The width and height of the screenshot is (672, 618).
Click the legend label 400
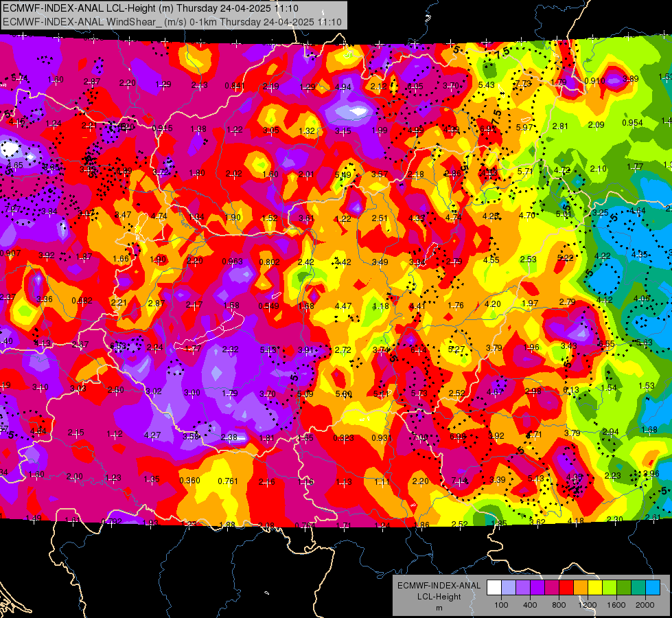pos(530,605)
